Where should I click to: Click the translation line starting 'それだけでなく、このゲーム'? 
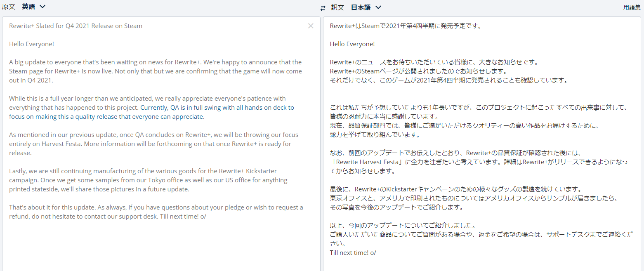pos(449,80)
